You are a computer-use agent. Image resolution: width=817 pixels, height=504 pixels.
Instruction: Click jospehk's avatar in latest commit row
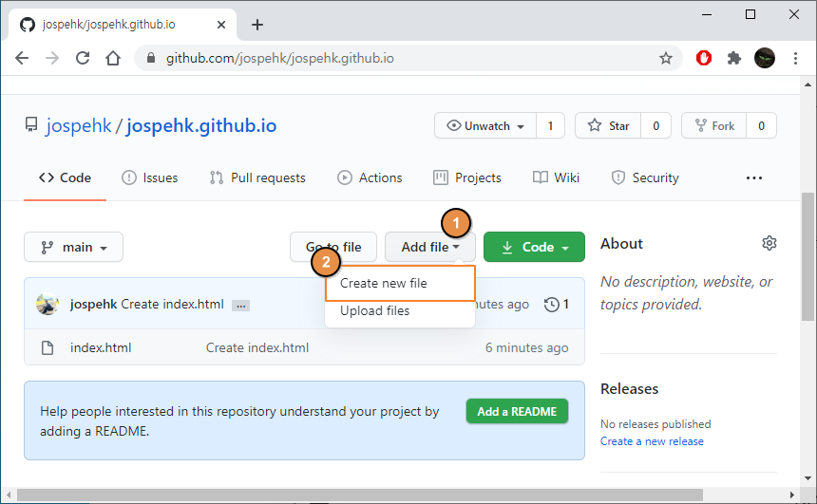tap(47, 304)
